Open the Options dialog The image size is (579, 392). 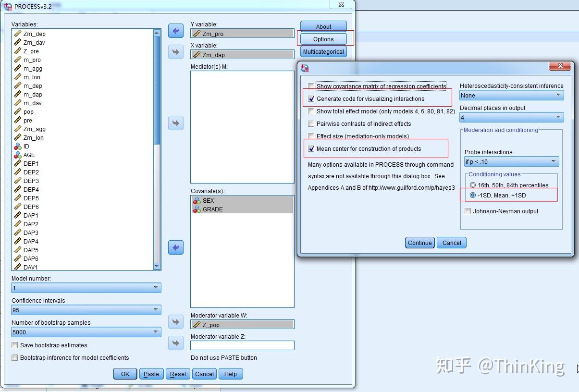[323, 39]
